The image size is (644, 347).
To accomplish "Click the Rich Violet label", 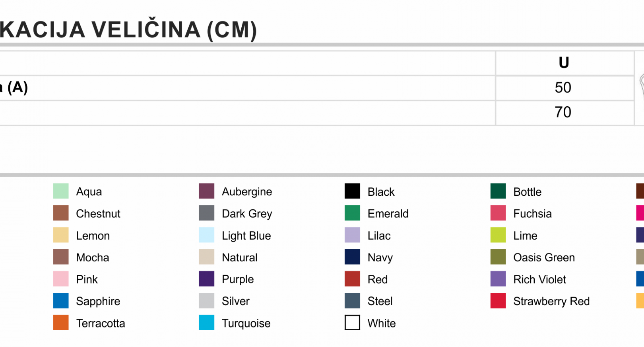I will point(539,279).
